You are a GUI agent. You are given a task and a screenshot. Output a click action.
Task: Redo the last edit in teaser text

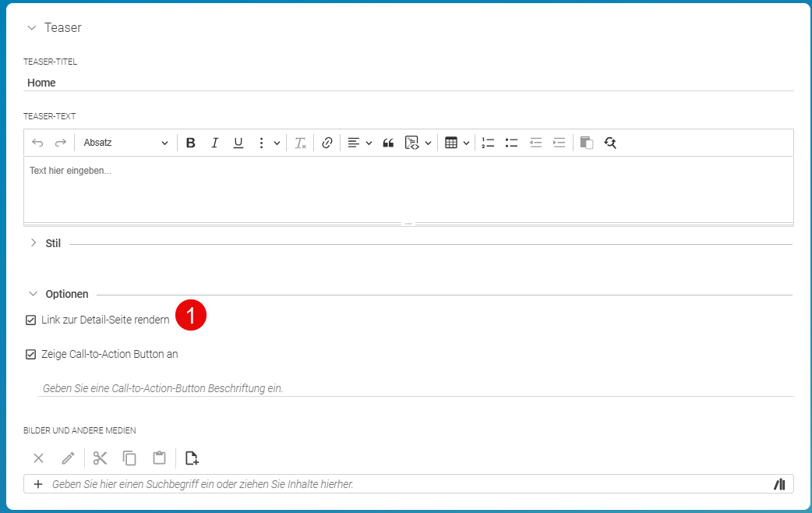pyautogui.click(x=61, y=143)
